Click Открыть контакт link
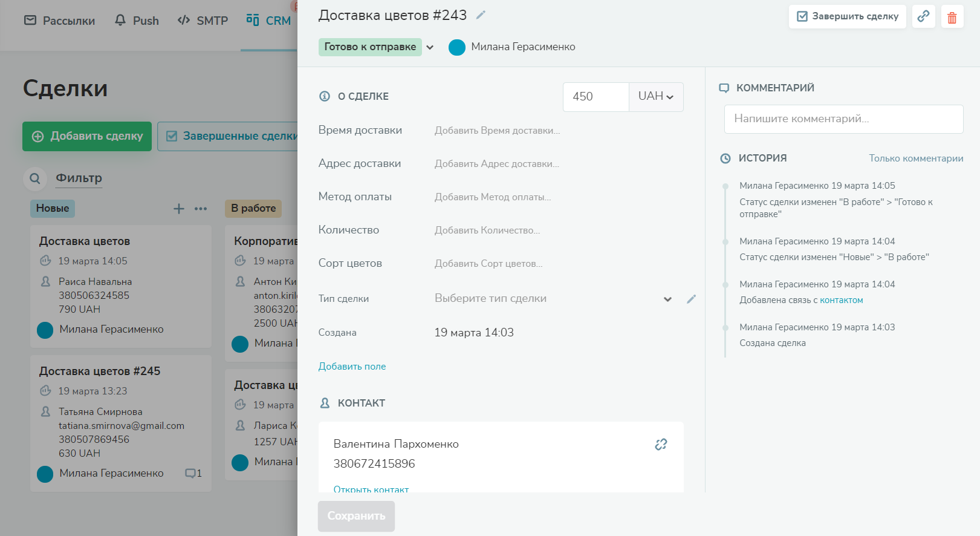Viewport: 980px width, 536px height. 371,489
